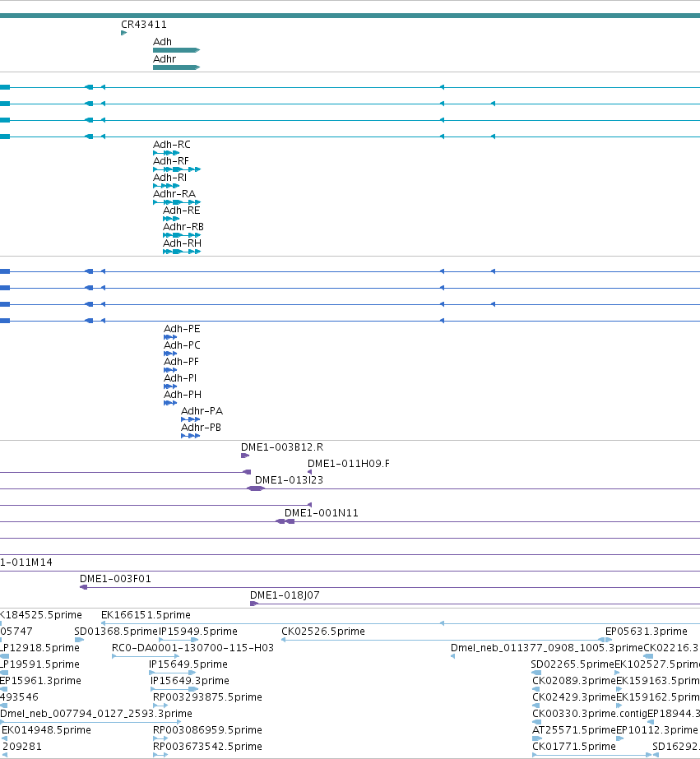
Task: Select the SD01368.5prime EST arrow
Action: 79,640
